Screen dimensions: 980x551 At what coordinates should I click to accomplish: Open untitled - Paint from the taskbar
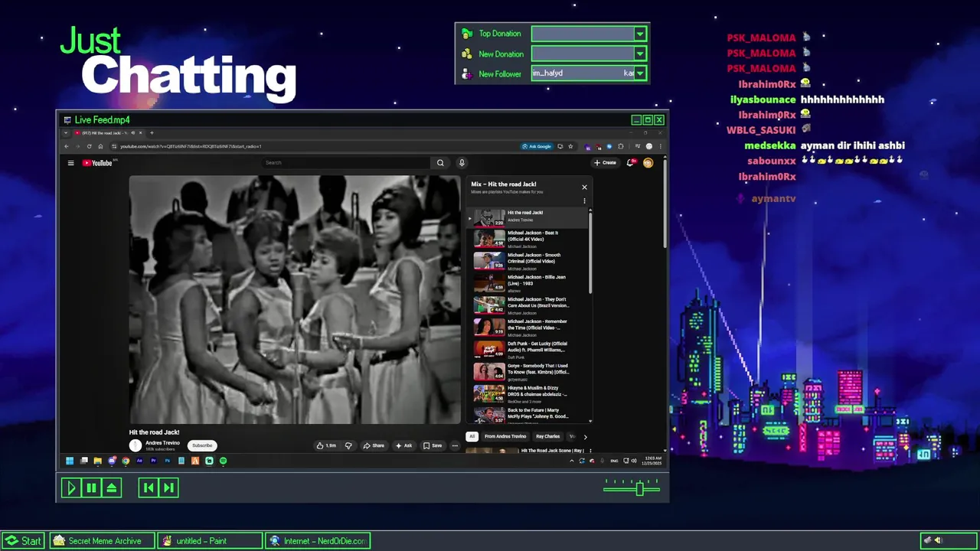[x=210, y=541]
